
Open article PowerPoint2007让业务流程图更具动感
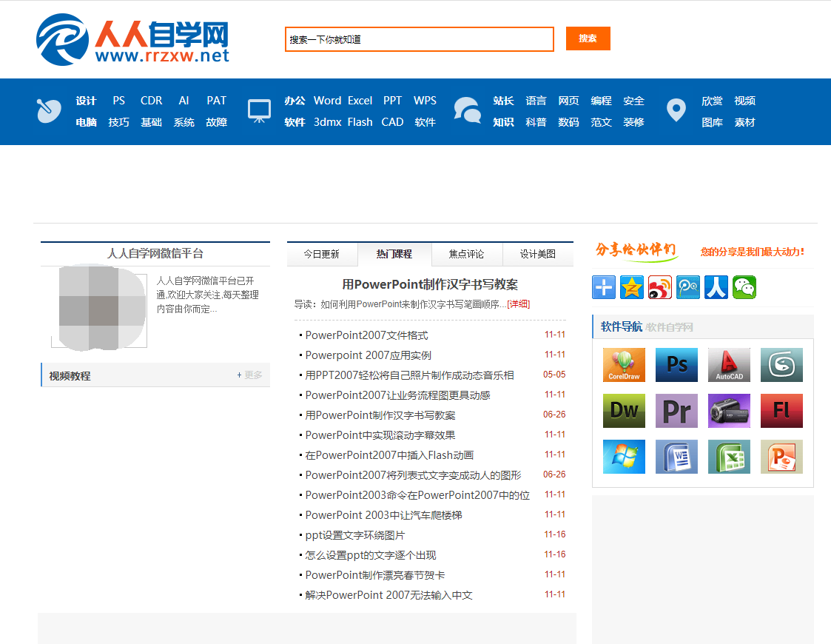pos(398,395)
